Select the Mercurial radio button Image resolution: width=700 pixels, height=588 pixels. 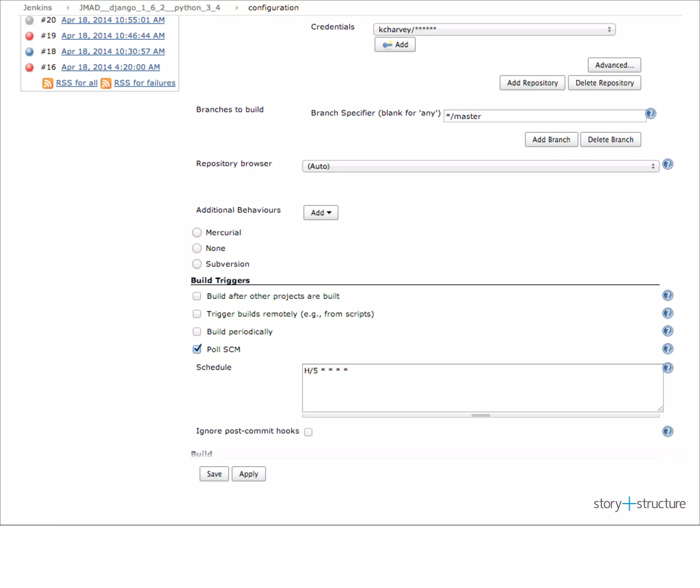click(197, 232)
